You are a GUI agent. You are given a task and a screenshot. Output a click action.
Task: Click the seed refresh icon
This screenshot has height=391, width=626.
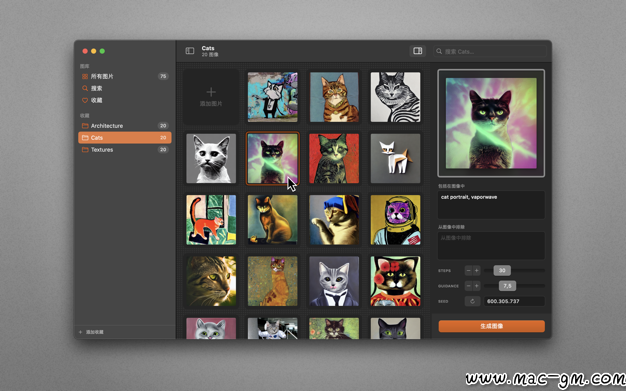pos(472,301)
